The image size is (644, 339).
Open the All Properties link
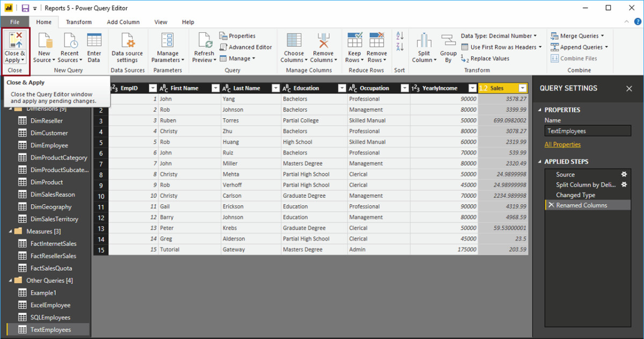click(562, 145)
